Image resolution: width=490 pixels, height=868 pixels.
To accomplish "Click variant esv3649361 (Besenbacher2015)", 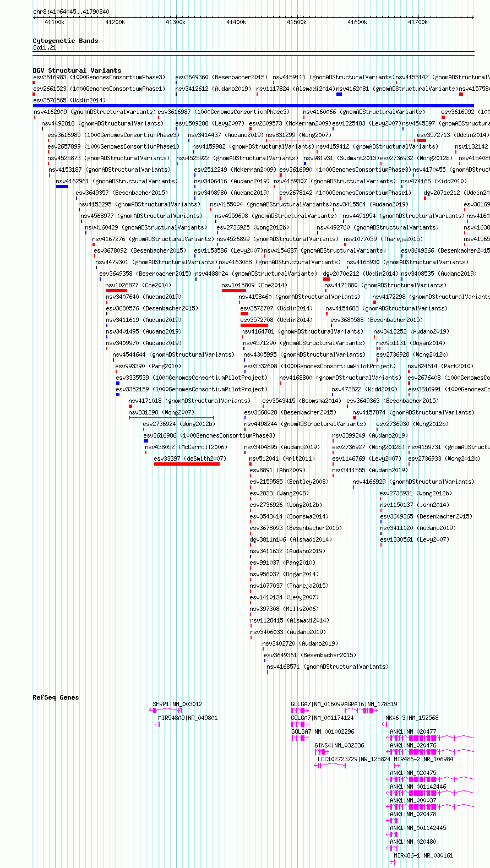I will coord(310,655).
